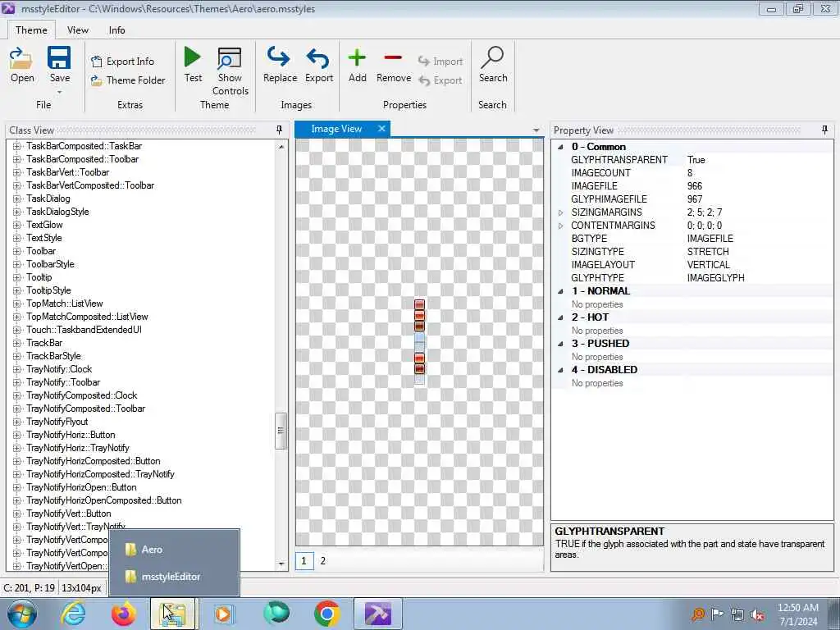Click GLYPHTYPE value IMAGEGLYPH
The image size is (840, 630).
pyautogui.click(x=715, y=278)
